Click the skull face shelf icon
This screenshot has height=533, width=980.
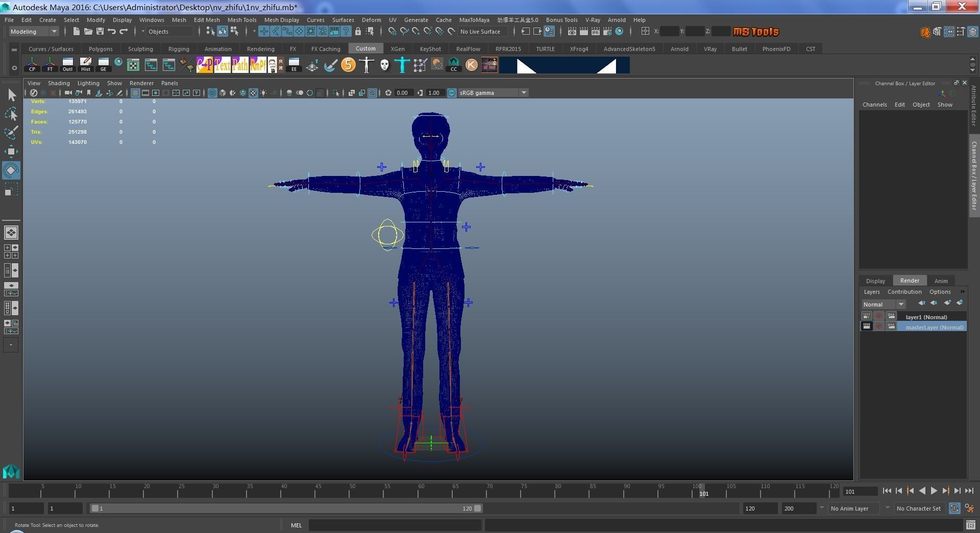coord(384,65)
